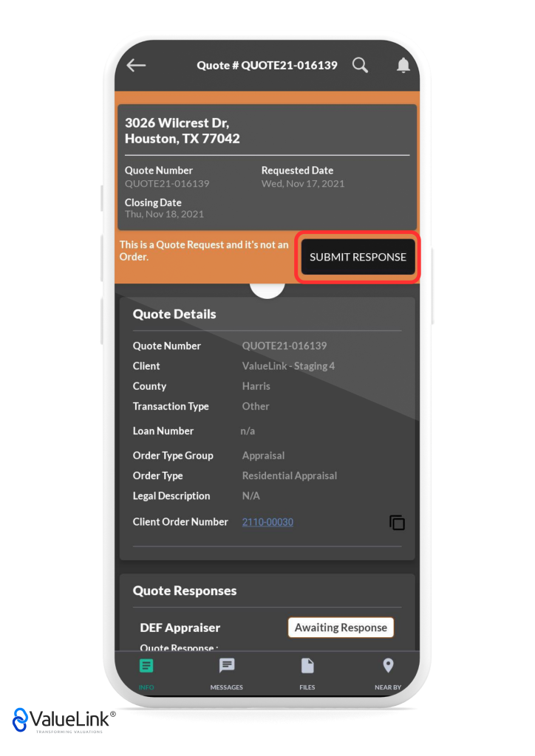This screenshot has width=535, height=756.
Task: Tap the Quote # QUOTE21-016139 title
Action: point(267,65)
